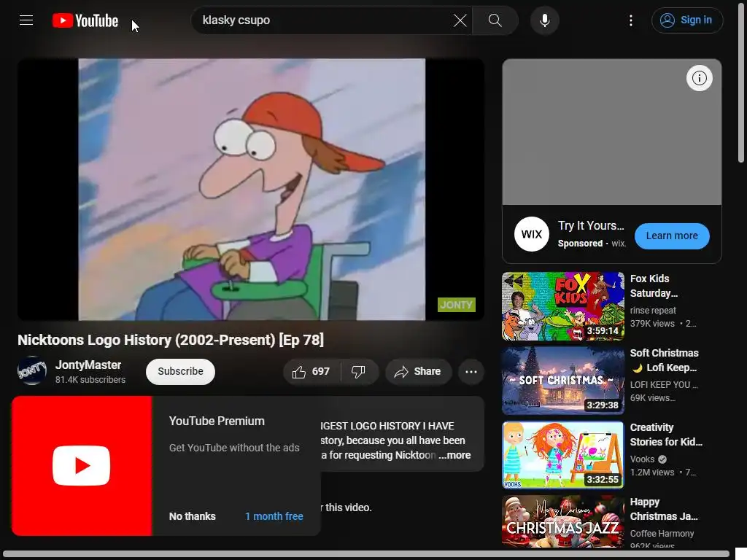Screen dimensions: 747x560
Task: Open JontyMaster channel avatar
Action: coord(32,371)
